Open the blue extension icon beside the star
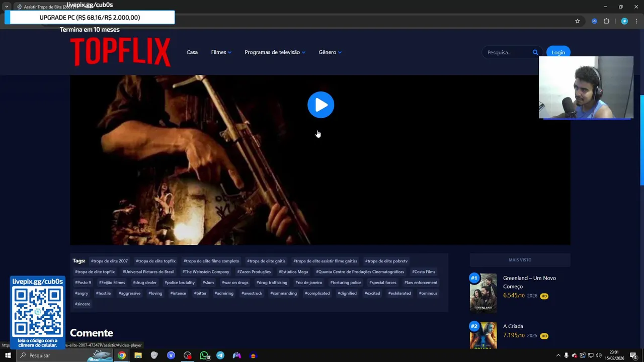The image size is (644, 362). [594, 21]
